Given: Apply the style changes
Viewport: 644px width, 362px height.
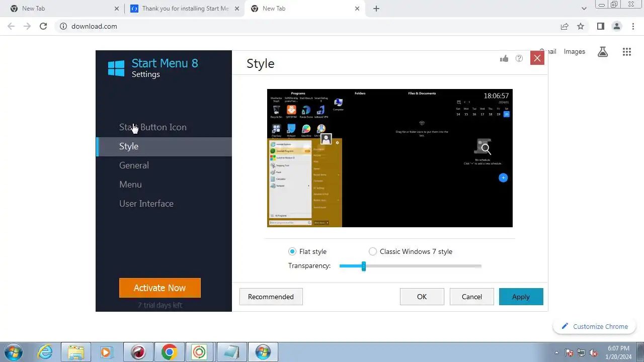Looking at the screenshot, I should coord(521,297).
